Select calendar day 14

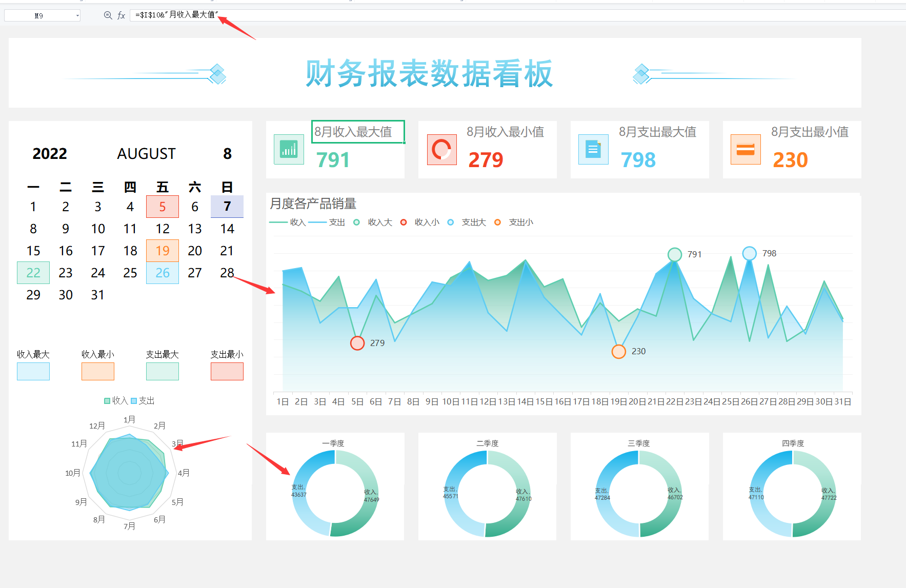point(227,229)
